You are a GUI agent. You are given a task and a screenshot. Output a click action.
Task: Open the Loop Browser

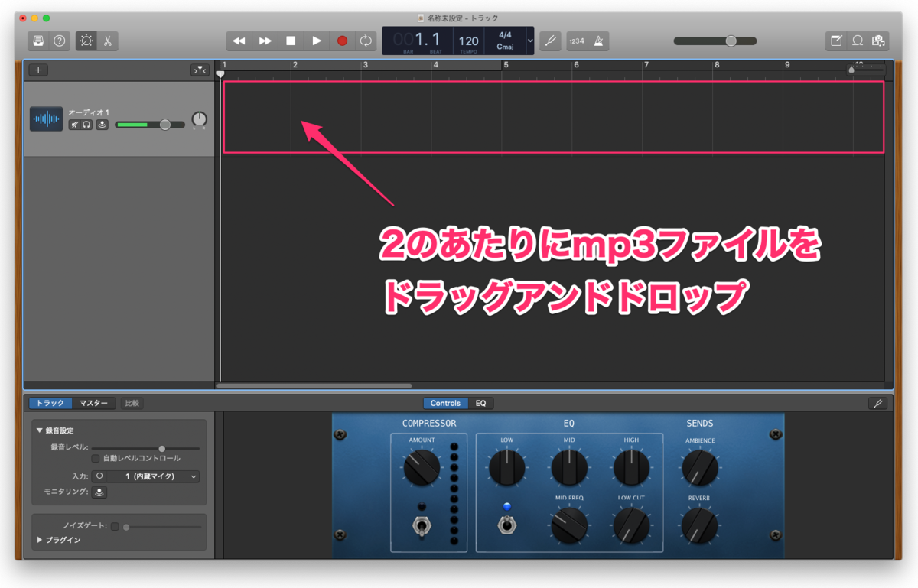(857, 41)
